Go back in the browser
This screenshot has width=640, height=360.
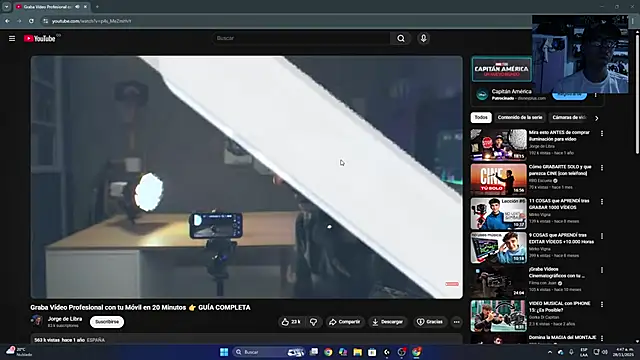(7, 21)
